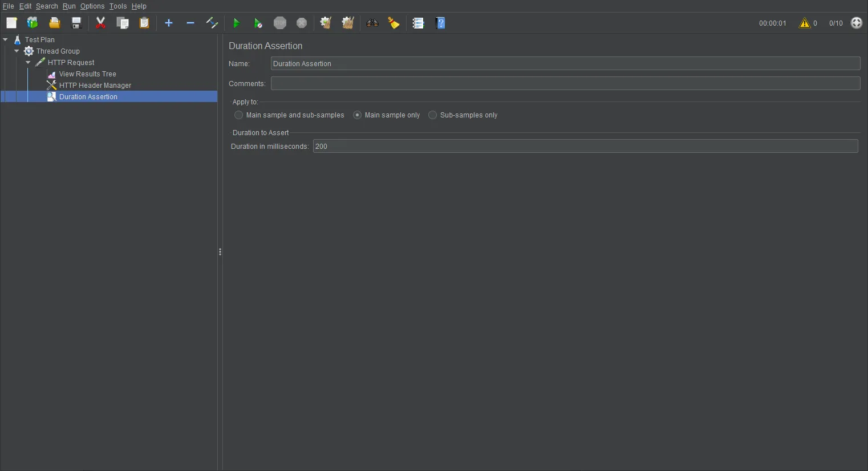The width and height of the screenshot is (868, 471).
Task: Open Search with the binoculars icon
Action: 372,23
